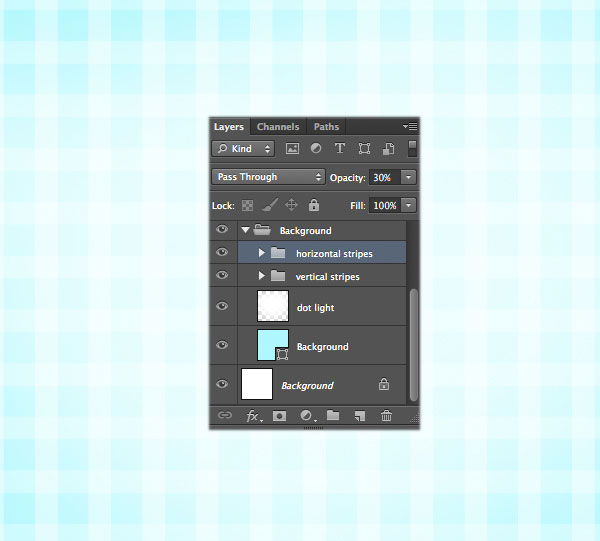Filter for pixel layers icon

[292, 148]
